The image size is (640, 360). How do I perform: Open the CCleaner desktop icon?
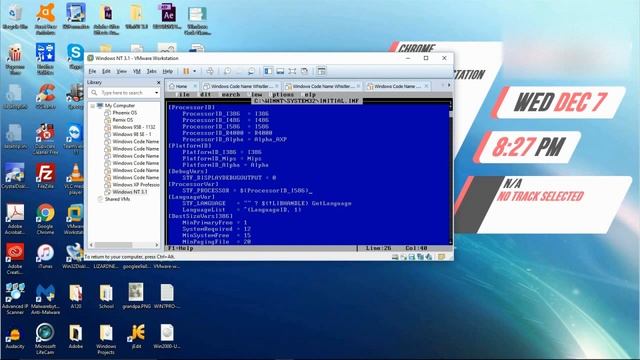pyautogui.click(x=45, y=97)
